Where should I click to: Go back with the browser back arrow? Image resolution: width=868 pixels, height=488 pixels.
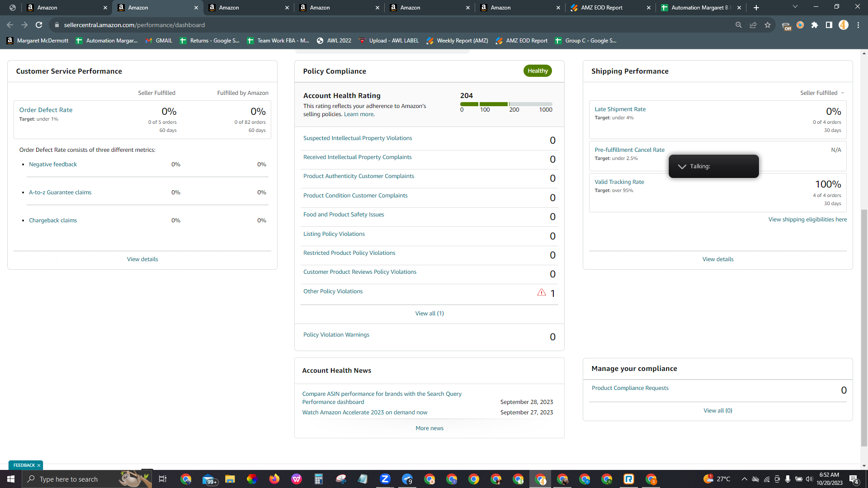[10, 25]
